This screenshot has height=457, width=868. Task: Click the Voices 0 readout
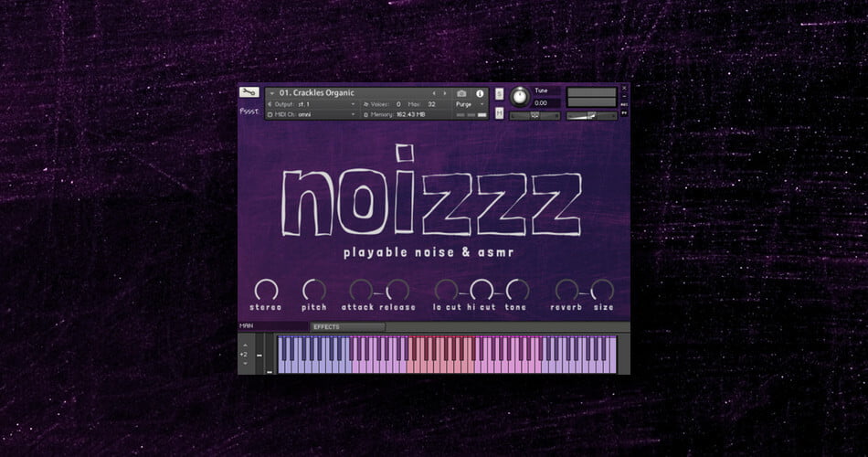(x=382, y=104)
